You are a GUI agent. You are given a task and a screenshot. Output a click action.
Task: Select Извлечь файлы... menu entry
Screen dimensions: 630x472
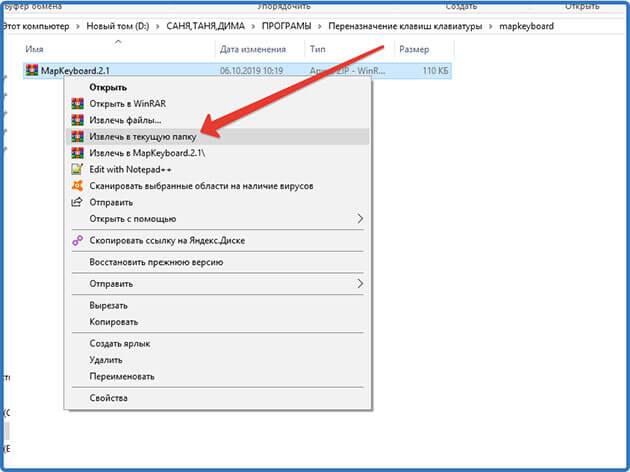click(217, 120)
